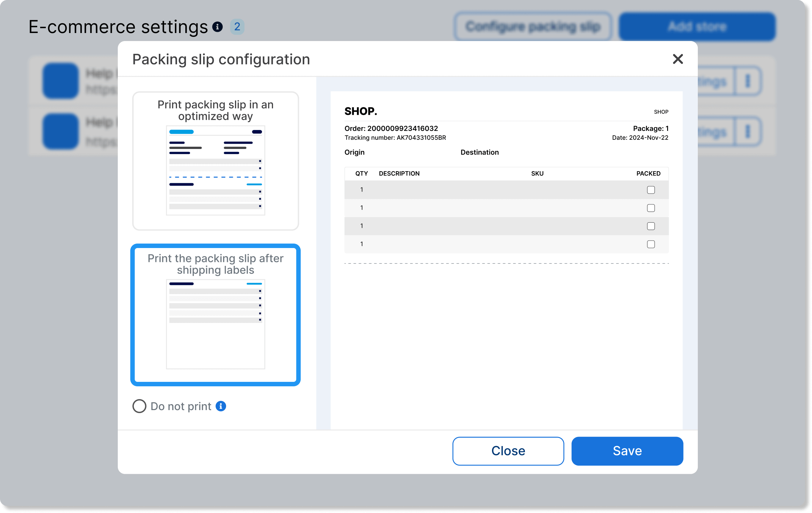Click the info icon beside E-commerce settings title
The width and height of the screenshot is (812, 513).
(217, 27)
